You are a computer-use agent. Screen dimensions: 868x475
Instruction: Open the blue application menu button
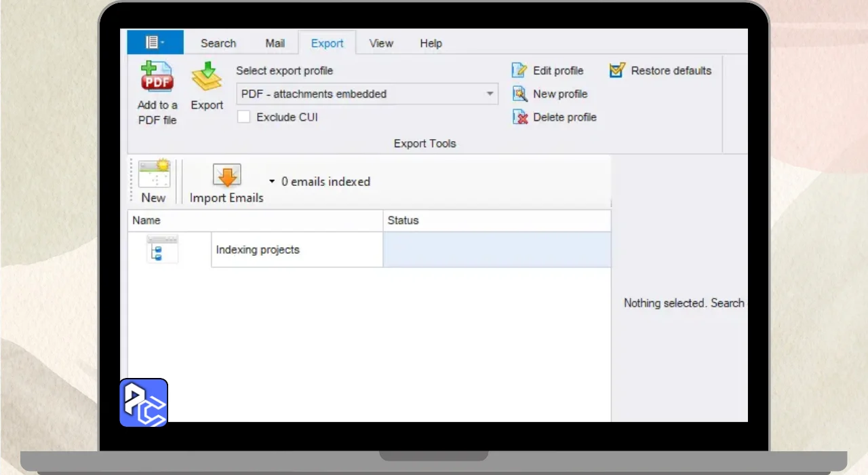[x=155, y=43]
